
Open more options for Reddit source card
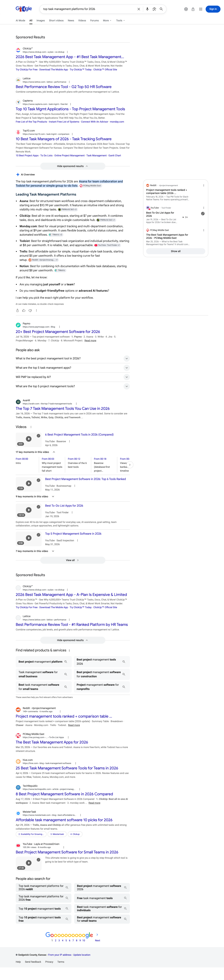[x=204, y=185]
